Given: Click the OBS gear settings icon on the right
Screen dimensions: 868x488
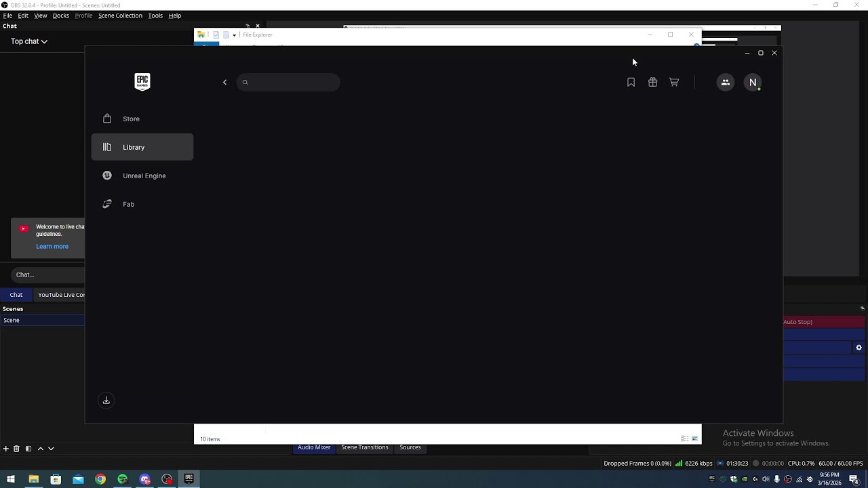Looking at the screenshot, I should pyautogui.click(x=859, y=348).
